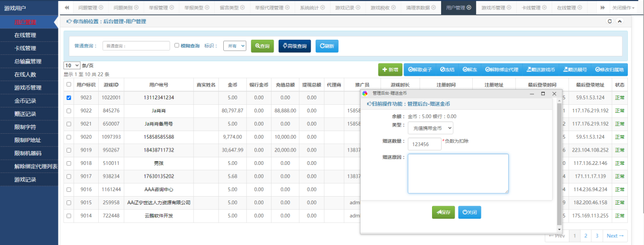Click the logo icon of 赠送金币 dialog

click(365, 93)
